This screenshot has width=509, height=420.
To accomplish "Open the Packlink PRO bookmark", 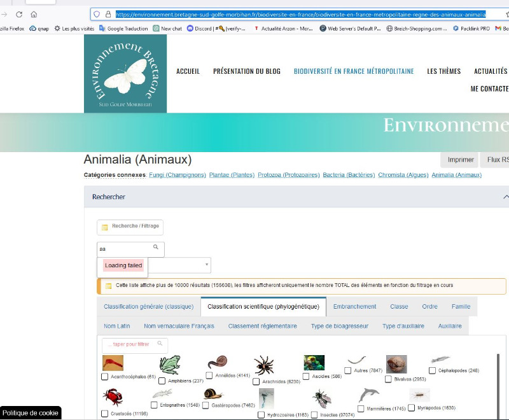I will 471,29.
